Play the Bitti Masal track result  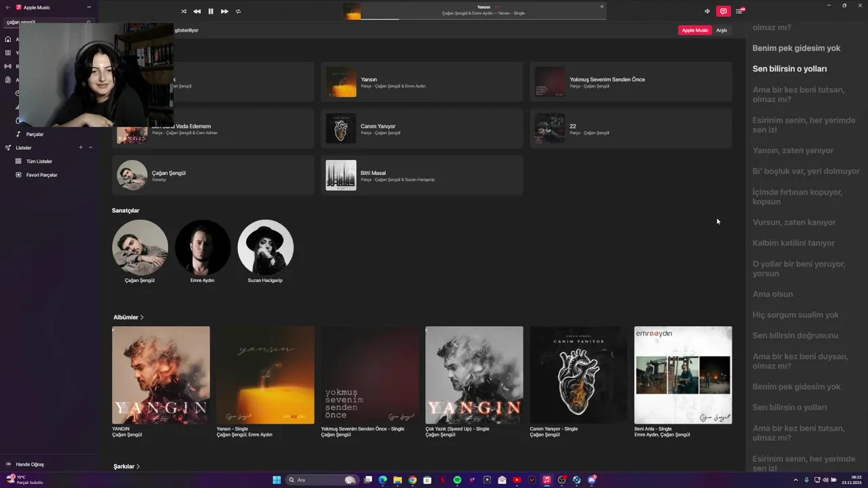[x=422, y=176]
